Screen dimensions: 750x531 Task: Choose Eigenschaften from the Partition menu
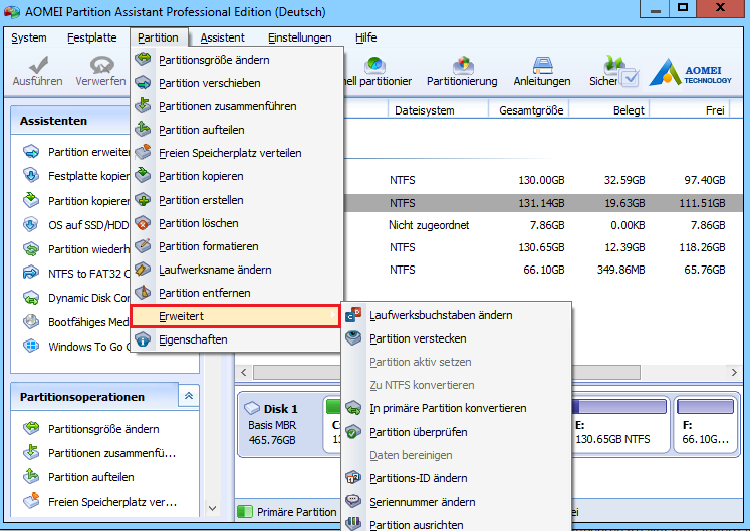pyautogui.click(x=237, y=340)
